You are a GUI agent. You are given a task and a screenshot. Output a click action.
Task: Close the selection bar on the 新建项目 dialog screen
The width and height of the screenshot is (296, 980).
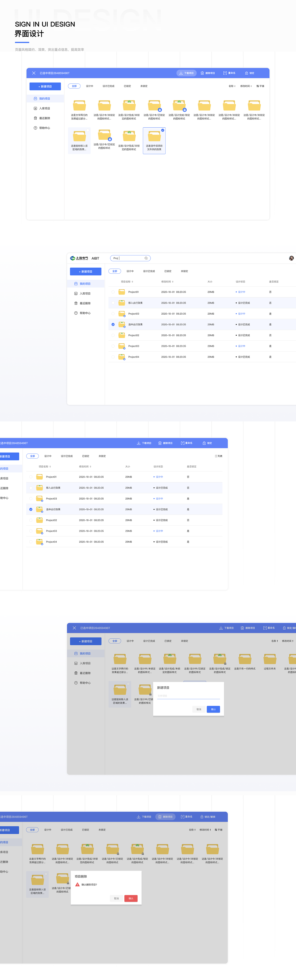pos(74,628)
